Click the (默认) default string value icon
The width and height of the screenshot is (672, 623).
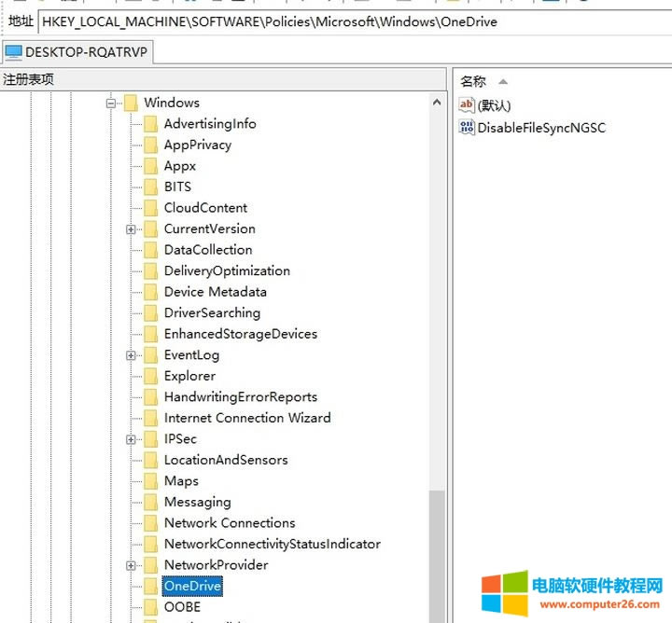pos(468,105)
